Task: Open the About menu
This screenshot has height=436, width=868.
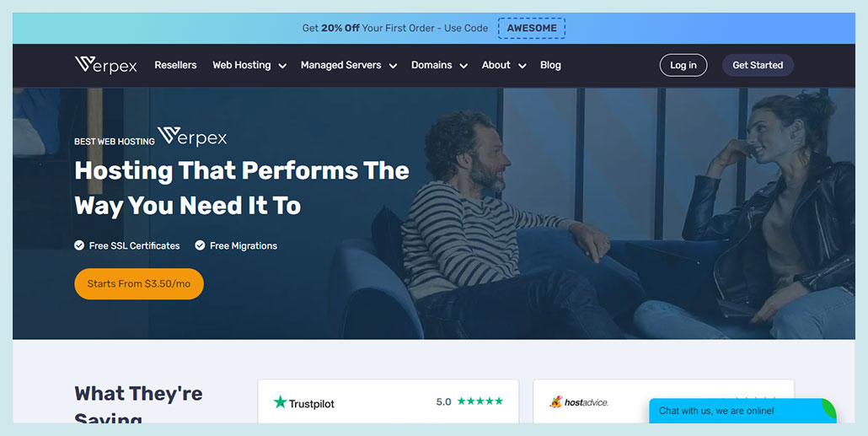Action: 496,65
